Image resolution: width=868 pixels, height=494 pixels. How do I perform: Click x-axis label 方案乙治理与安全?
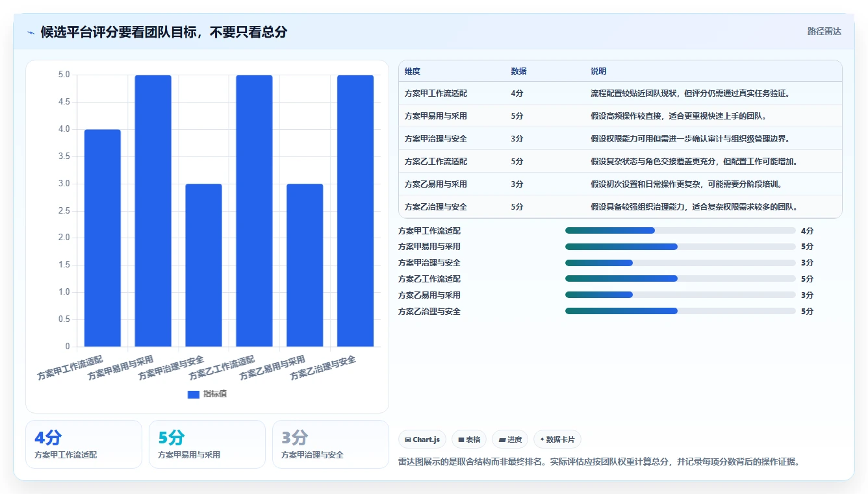click(x=324, y=368)
